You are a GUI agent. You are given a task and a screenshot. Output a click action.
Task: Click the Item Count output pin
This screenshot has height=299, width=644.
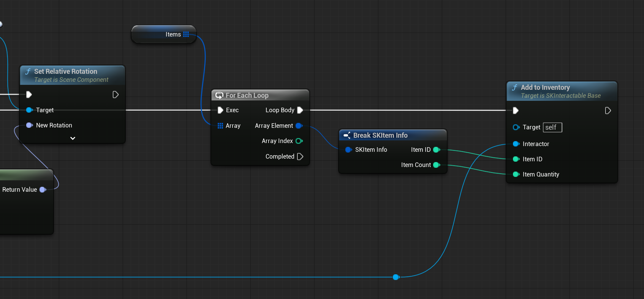coord(437,165)
